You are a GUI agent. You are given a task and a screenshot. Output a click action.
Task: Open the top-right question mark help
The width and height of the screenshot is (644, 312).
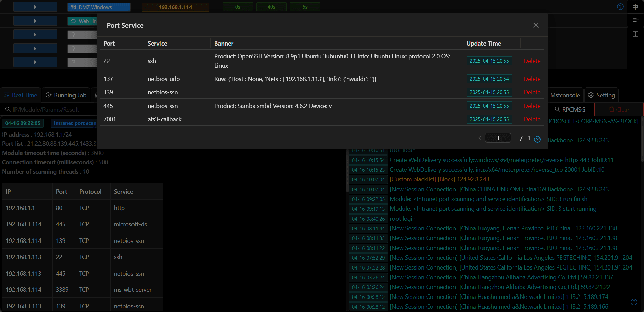(620, 7)
